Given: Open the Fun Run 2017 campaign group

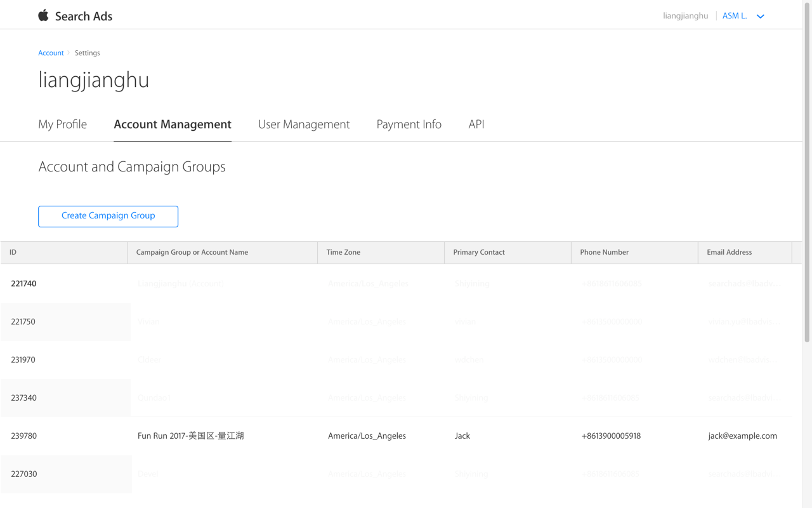Looking at the screenshot, I should (x=190, y=436).
